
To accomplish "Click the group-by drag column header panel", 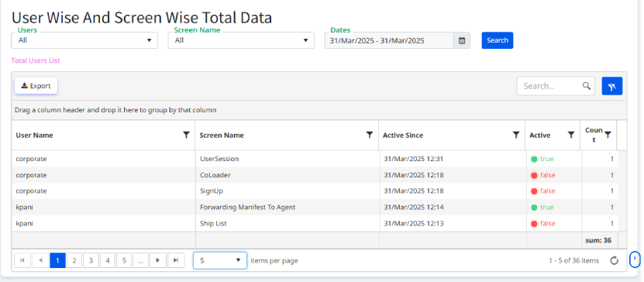I will pos(319,110).
